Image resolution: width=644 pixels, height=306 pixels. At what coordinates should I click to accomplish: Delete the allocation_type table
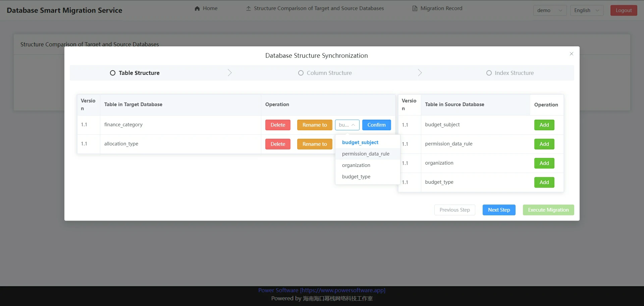tap(278, 144)
